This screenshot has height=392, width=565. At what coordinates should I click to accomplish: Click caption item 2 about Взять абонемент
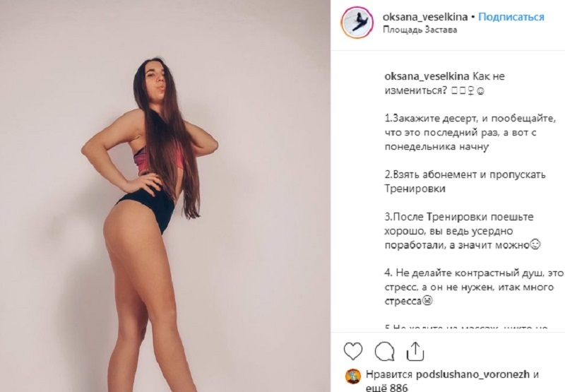(465, 182)
